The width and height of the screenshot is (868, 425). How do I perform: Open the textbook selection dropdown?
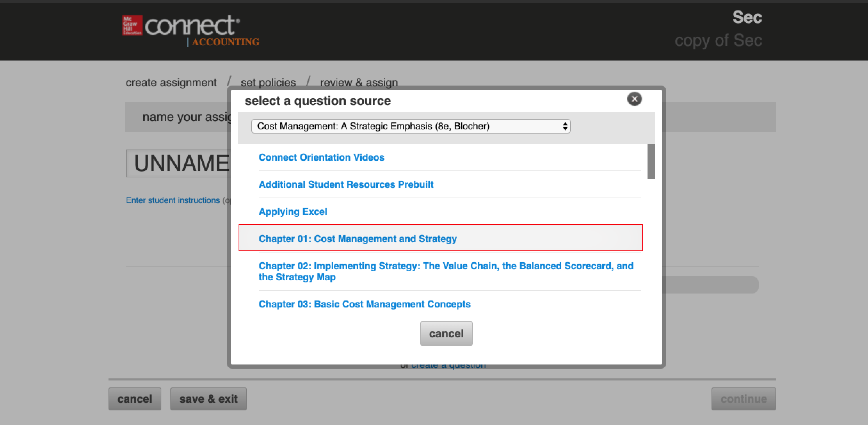[410, 126]
